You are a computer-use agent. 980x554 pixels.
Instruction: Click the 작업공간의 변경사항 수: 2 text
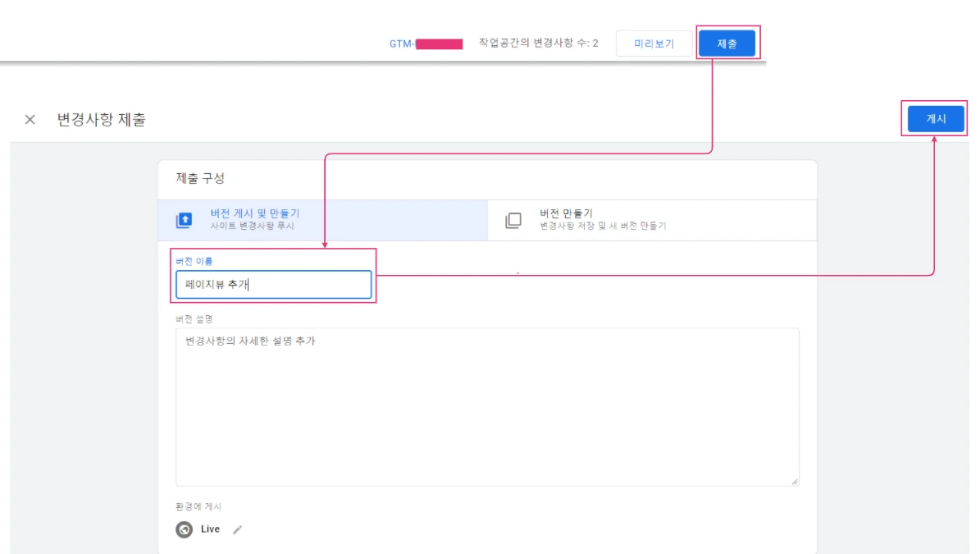click(x=539, y=43)
